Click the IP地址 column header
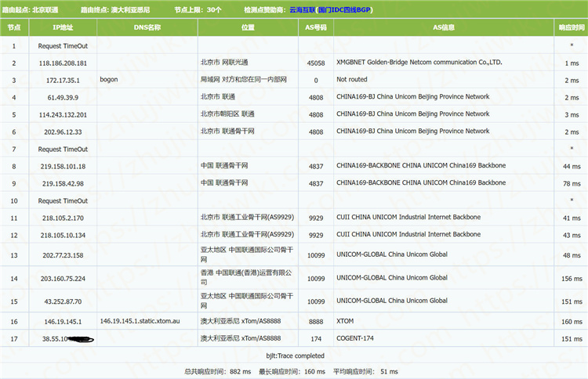The height and width of the screenshot is (379, 588). (x=63, y=27)
